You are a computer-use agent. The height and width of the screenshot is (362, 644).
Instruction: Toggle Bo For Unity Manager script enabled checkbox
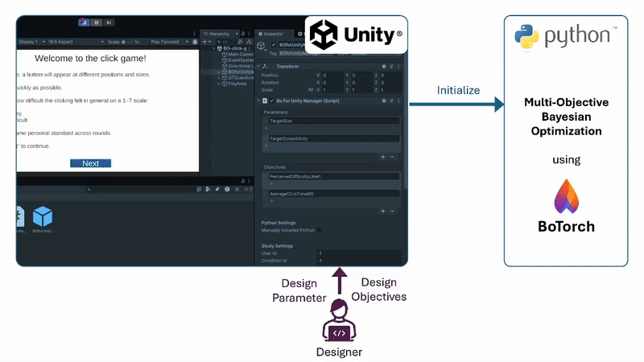(x=272, y=101)
